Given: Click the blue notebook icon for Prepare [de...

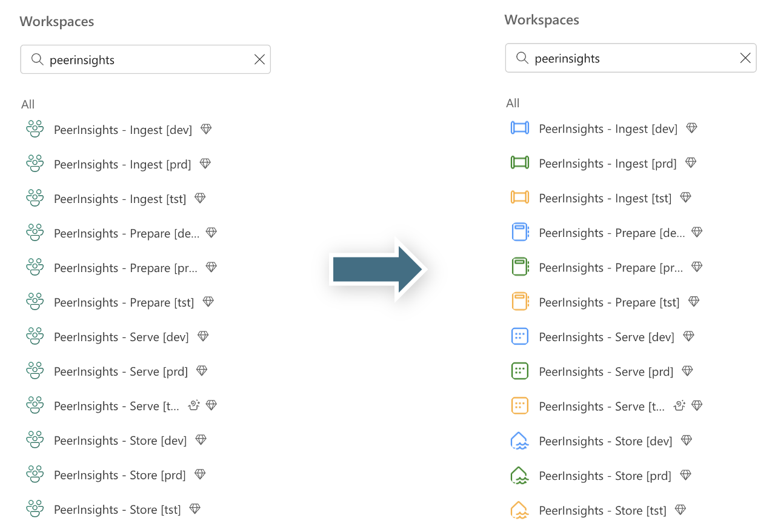Looking at the screenshot, I should [520, 232].
